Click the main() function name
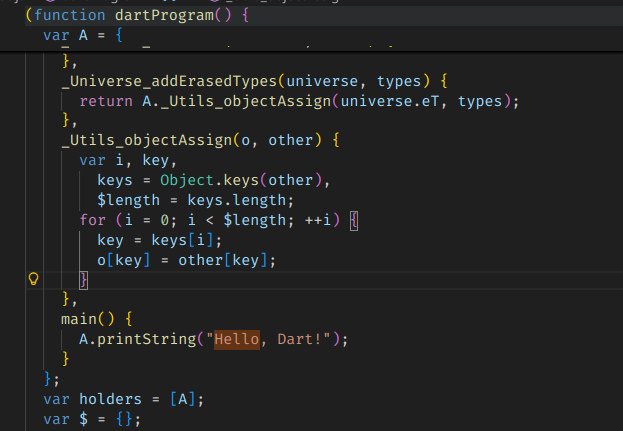The image size is (623, 431). point(78,318)
